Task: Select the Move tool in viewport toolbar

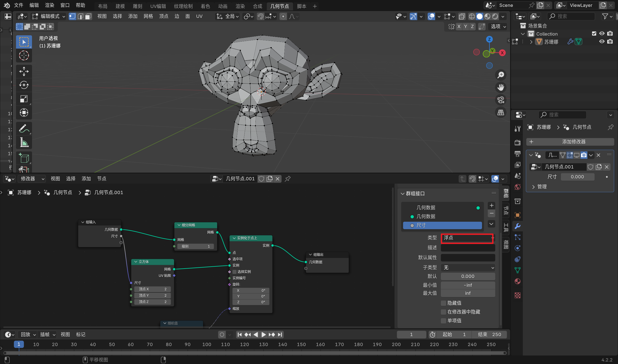Action: (x=24, y=71)
